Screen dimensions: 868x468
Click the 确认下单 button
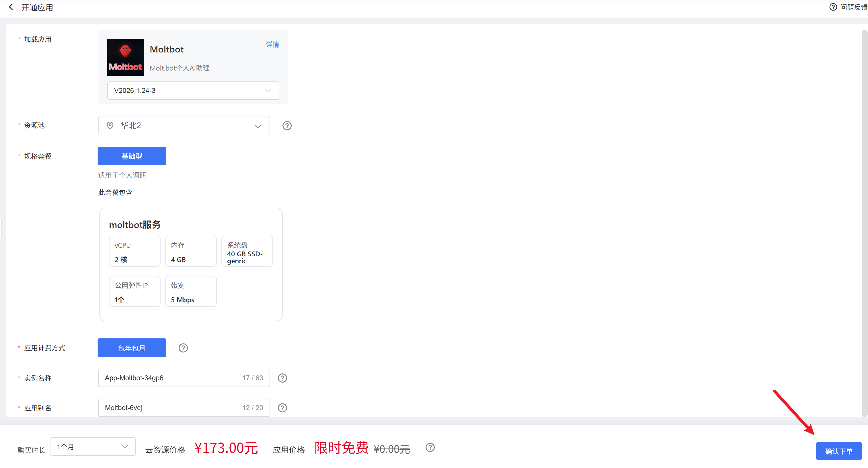(838, 451)
